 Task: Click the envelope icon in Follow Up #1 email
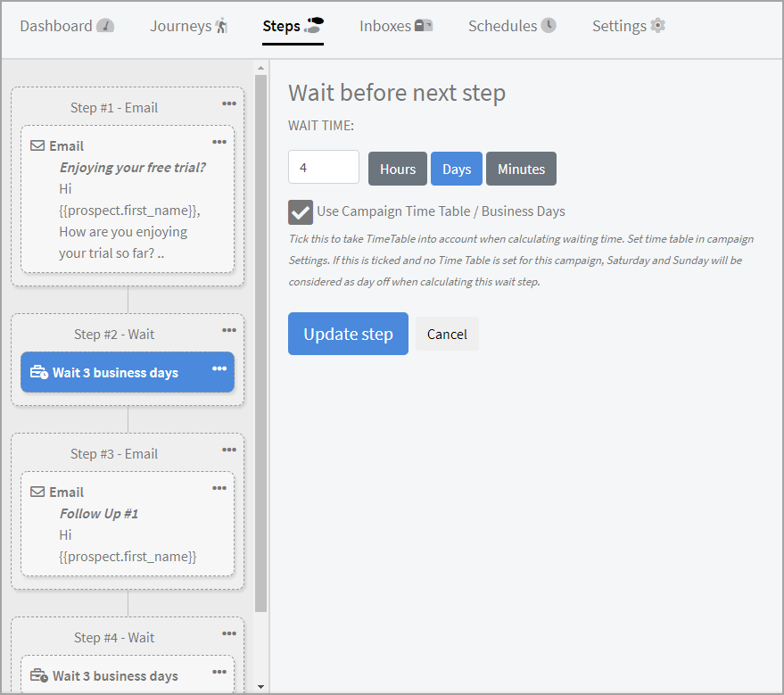pos(37,492)
